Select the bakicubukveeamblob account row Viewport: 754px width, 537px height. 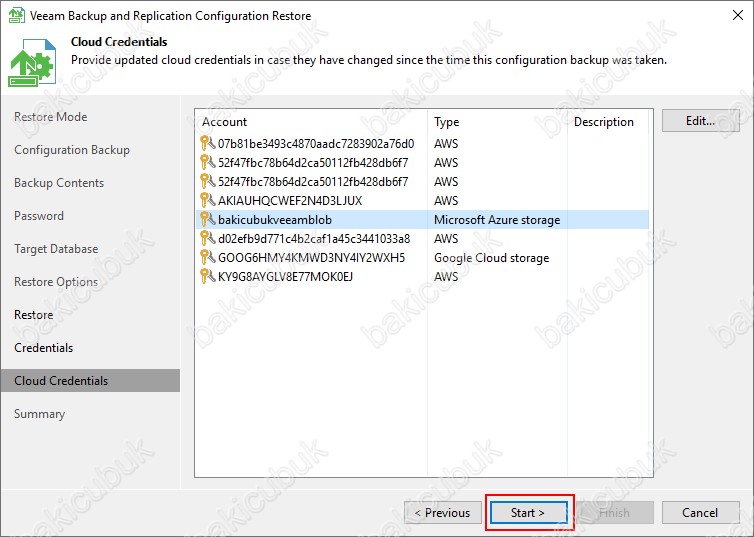[423, 220]
